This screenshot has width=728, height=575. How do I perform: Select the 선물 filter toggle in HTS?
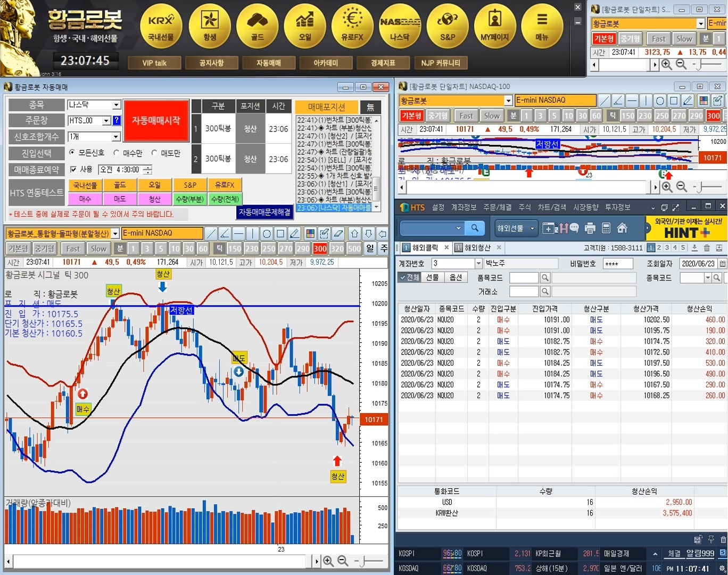click(432, 277)
